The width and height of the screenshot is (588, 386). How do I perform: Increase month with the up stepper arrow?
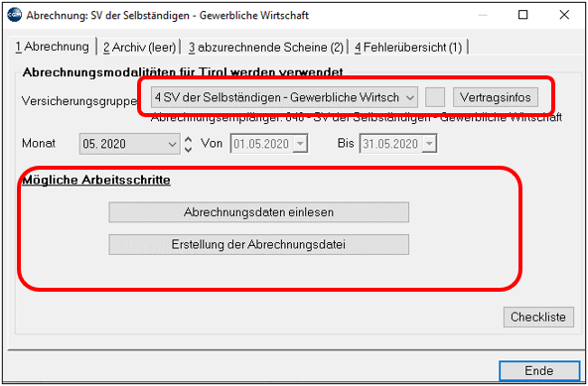pos(189,139)
